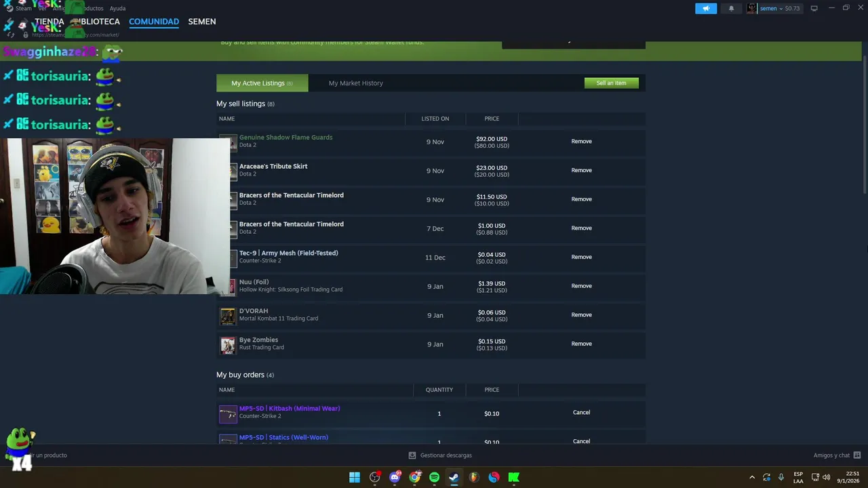Click the Sell an item button

point(611,83)
